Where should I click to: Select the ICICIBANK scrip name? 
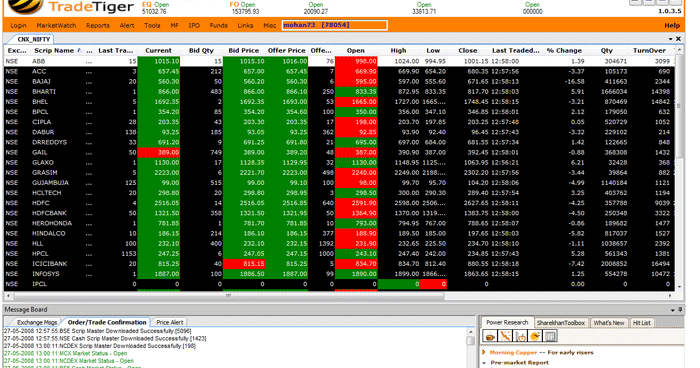pyautogui.click(x=49, y=263)
